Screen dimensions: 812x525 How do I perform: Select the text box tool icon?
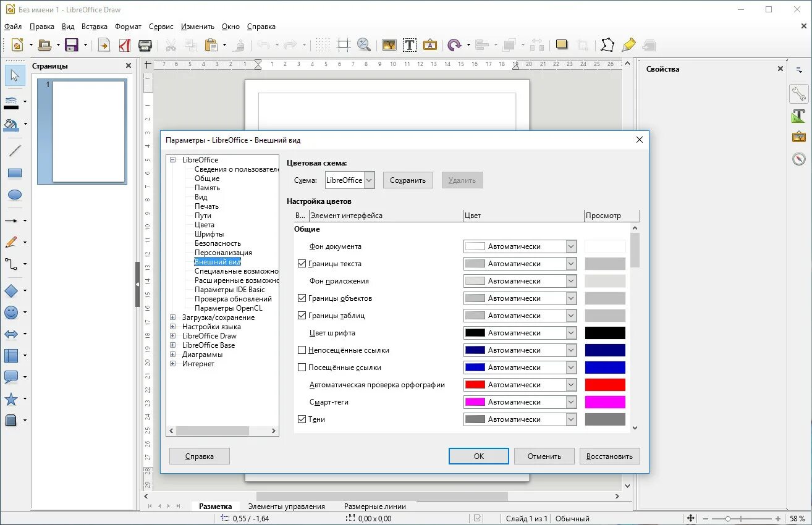click(409, 44)
